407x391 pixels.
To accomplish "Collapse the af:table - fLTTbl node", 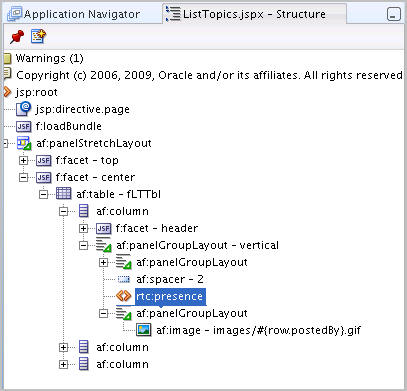I will [x=43, y=194].
